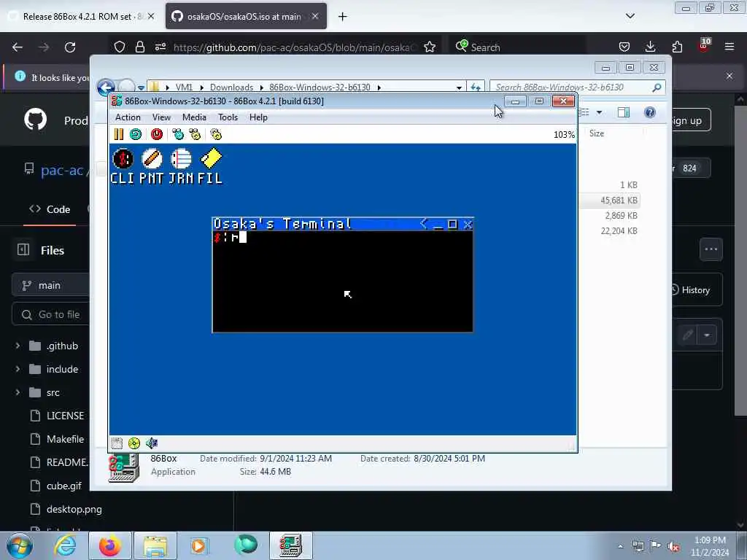Viewport: 747px width, 560px height.
Task: Open the FIL files icon
Action: coord(210,166)
